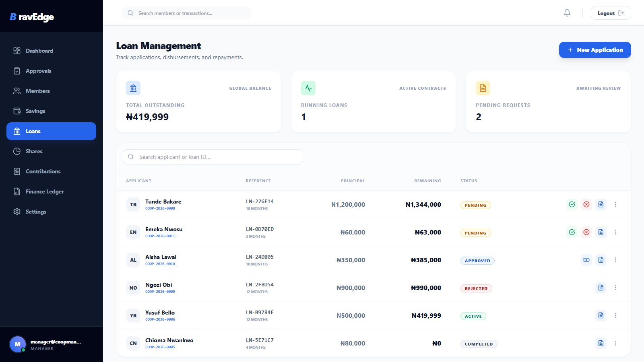Approve Emeka Nwosu's pending loan
Image resolution: width=644 pixels, height=362 pixels.
572,232
